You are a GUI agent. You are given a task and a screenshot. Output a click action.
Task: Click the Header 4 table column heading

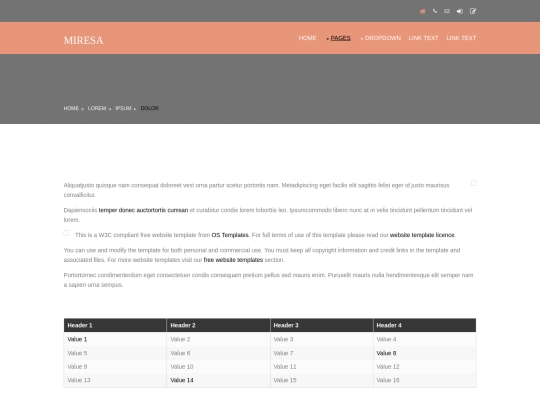point(425,325)
